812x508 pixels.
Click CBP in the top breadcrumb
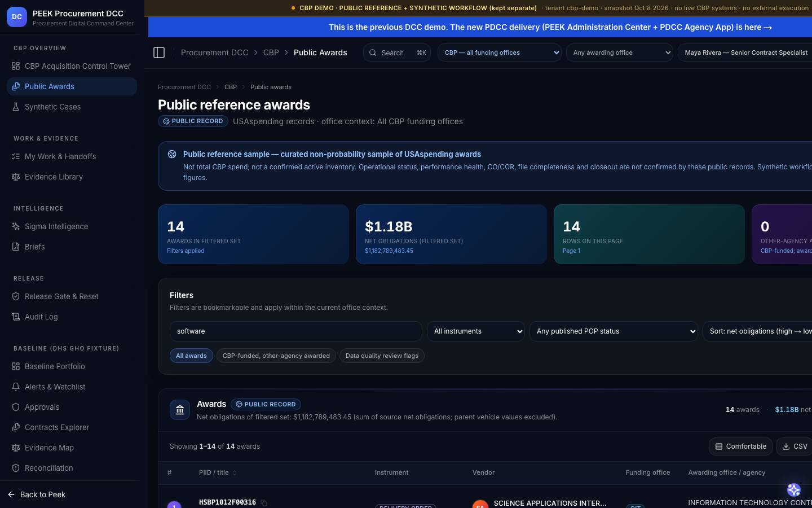click(271, 52)
